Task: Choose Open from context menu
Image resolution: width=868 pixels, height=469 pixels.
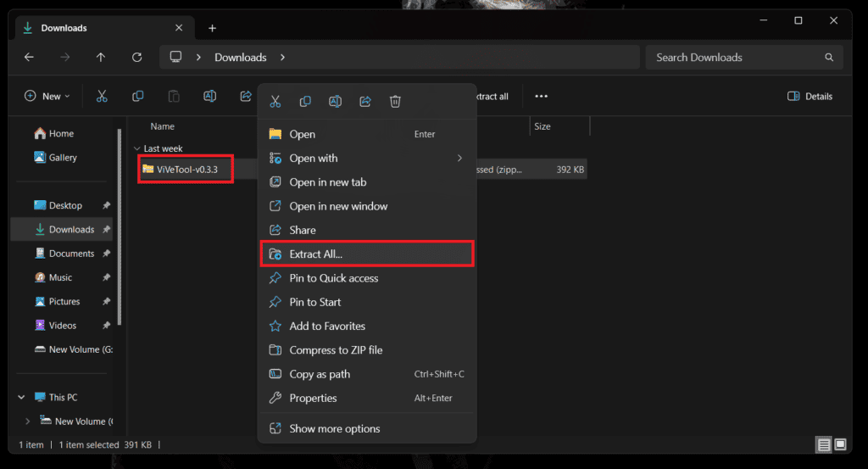Action: (x=367, y=134)
